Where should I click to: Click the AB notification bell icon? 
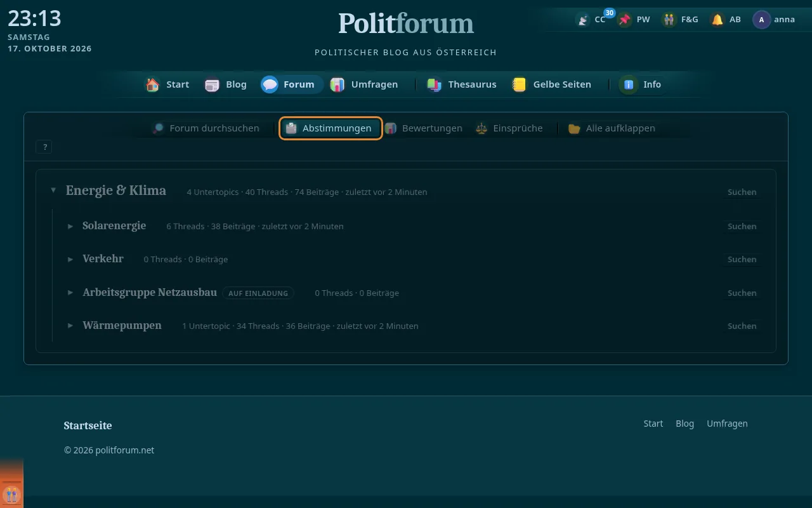(717, 20)
